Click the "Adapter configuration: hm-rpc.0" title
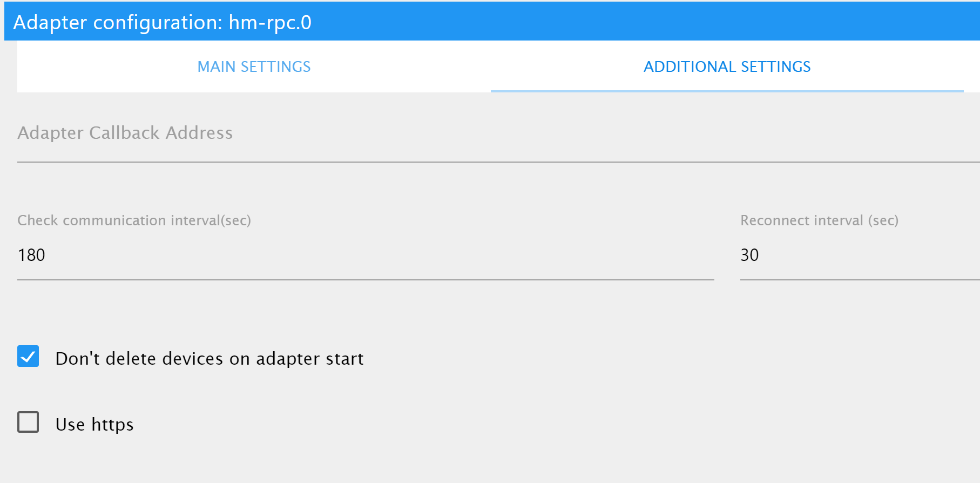Viewport: 980px width, 483px height. 162,22
